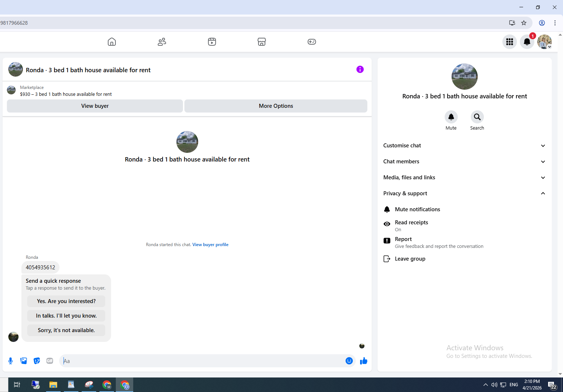This screenshot has width=563, height=392.
Task: Toggle Read receipts setting
Action: [465, 225]
